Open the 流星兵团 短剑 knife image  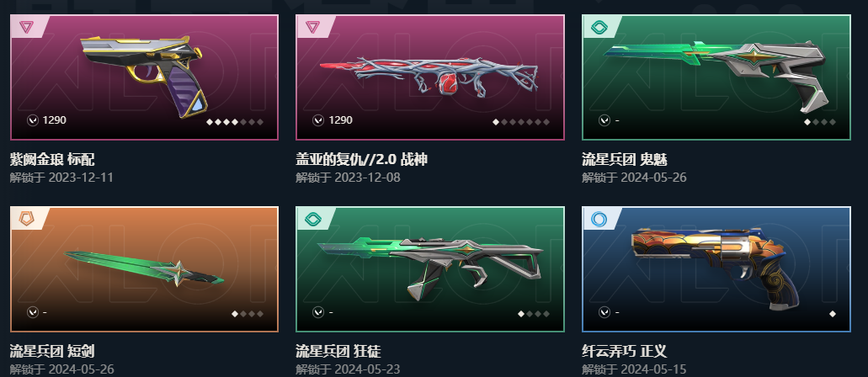point(144,268)
